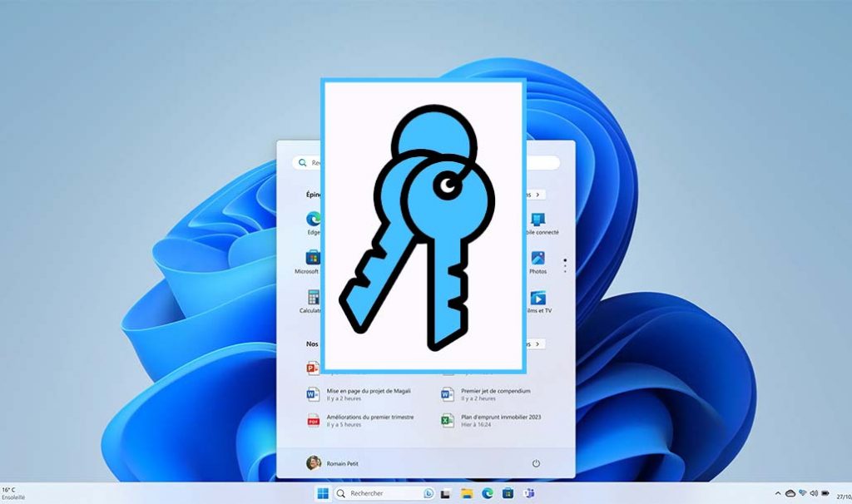
Task: Click the Start button on the taskbar
Action: click(x=324, y=492)
